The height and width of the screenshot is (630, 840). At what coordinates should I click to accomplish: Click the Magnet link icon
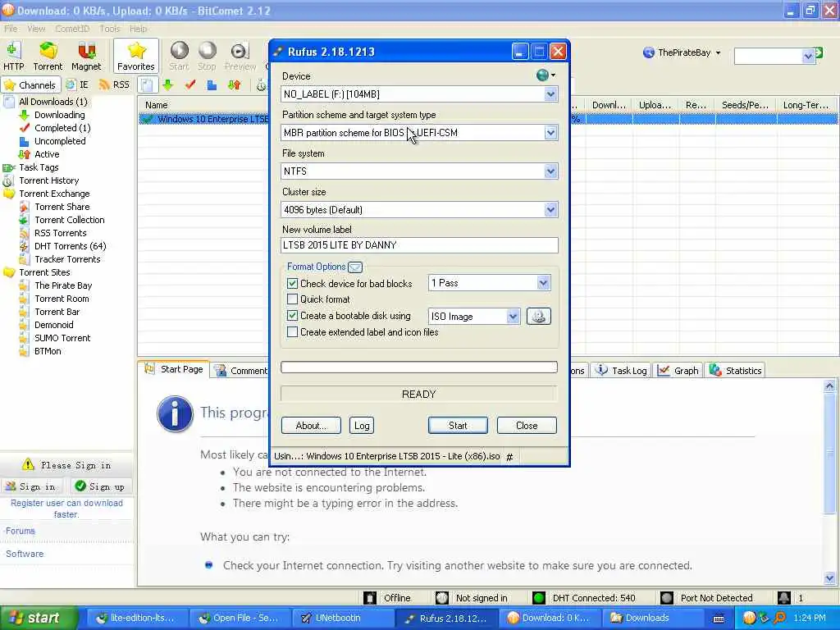[x=85, y=56]
